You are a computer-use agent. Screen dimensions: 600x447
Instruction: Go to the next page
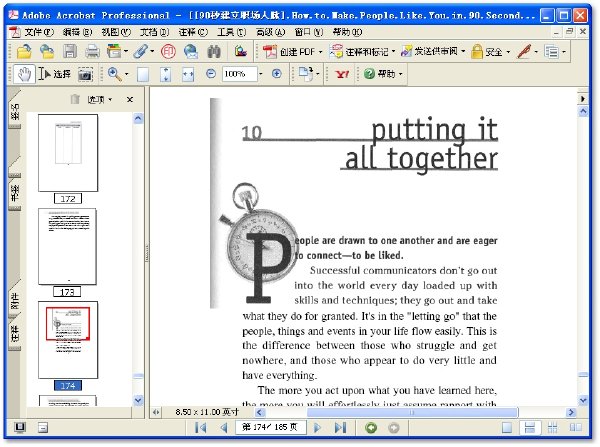click(317, 427)
